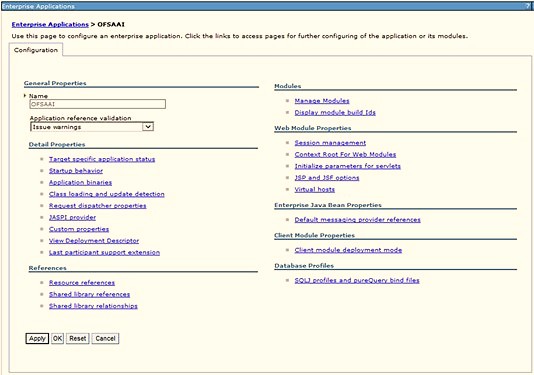Image resolution: width=534 pixels, height=375 pixels.
Task: Click the help question mark in title bar
Action: tap(527, 6)
